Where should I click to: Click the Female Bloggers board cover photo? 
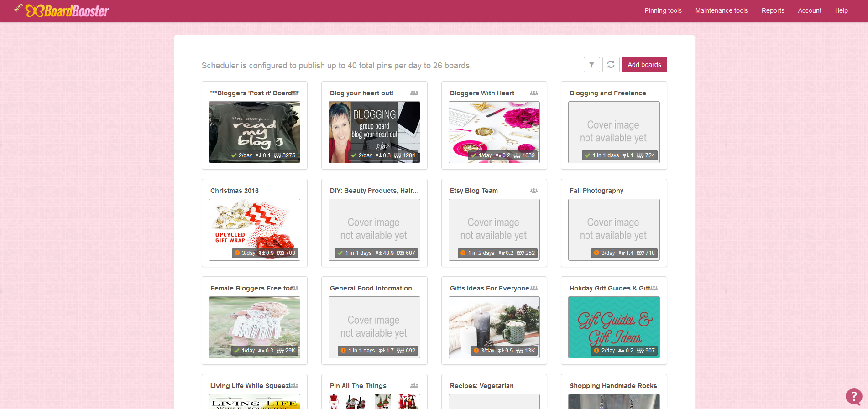coord(255,321)
